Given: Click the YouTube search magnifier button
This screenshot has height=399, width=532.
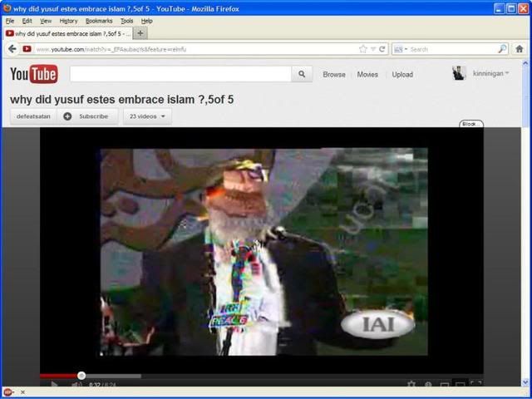Looking at the screenshot, I should click(302, 74).
